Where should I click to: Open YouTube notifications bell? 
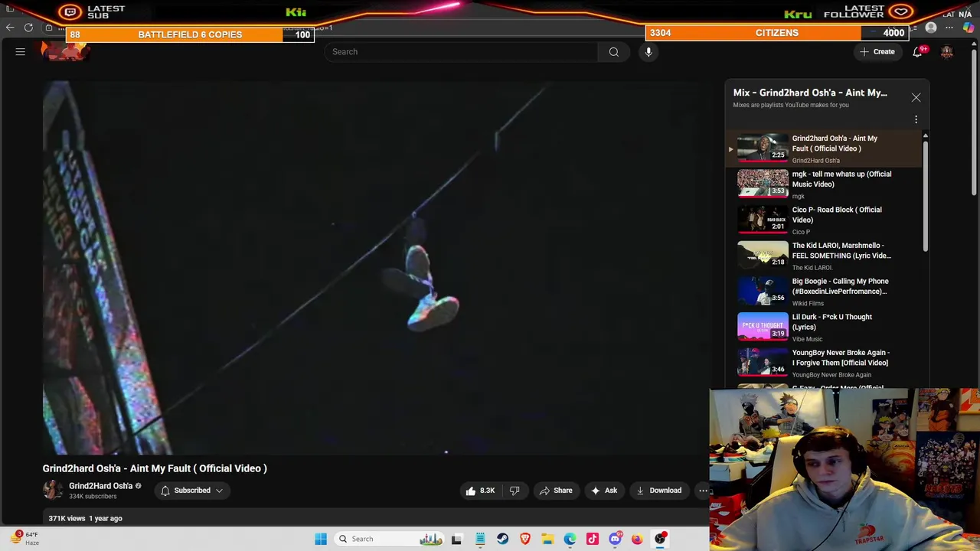pos(918,51)
